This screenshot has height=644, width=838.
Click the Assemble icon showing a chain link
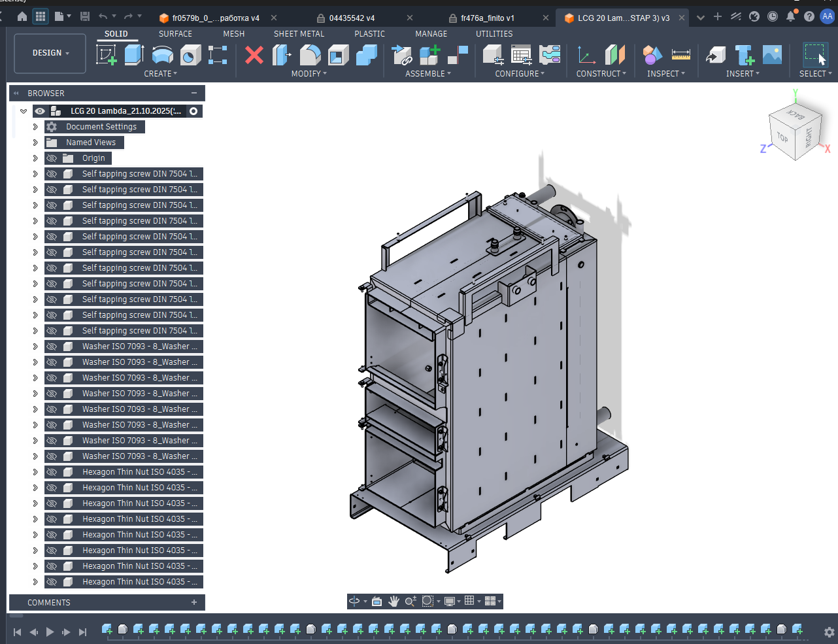401,55
